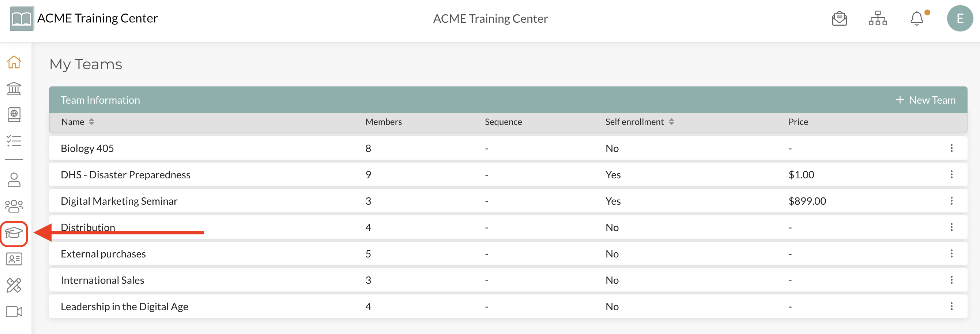Open the DHS - Disaster Preparedness team

[x=125, y=174]
